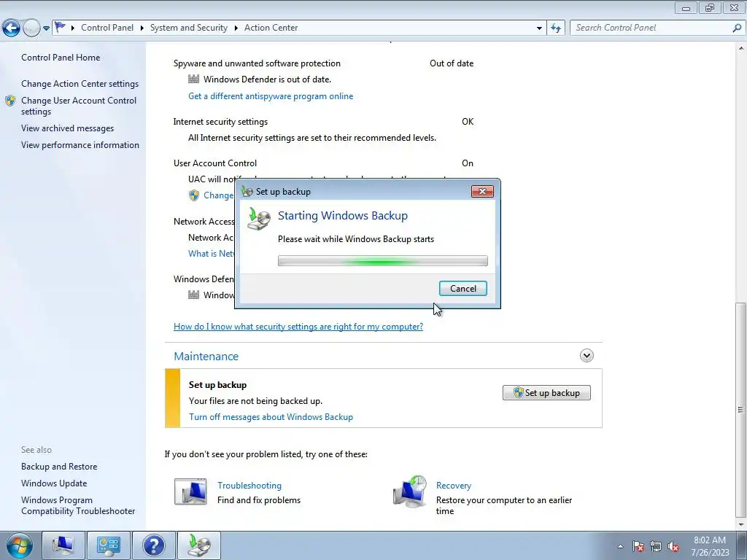Select Action Center breadcrumb

coord(271,28)
